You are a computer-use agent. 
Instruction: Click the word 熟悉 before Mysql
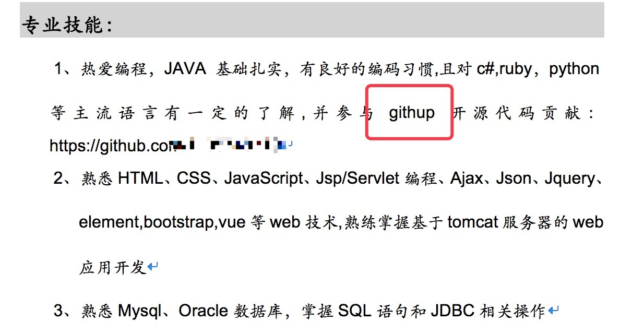pyautogui.click(x=98, y=311)
